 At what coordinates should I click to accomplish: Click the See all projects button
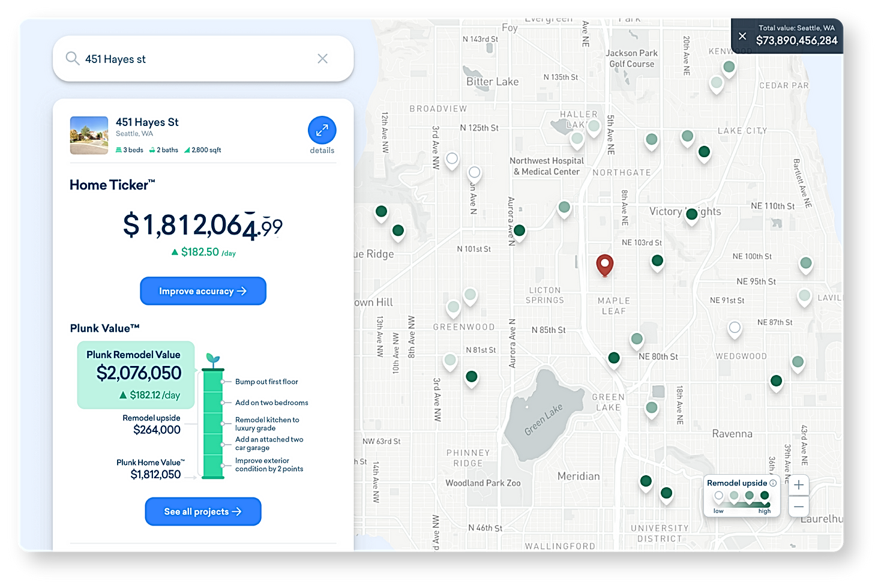(203, 511)
